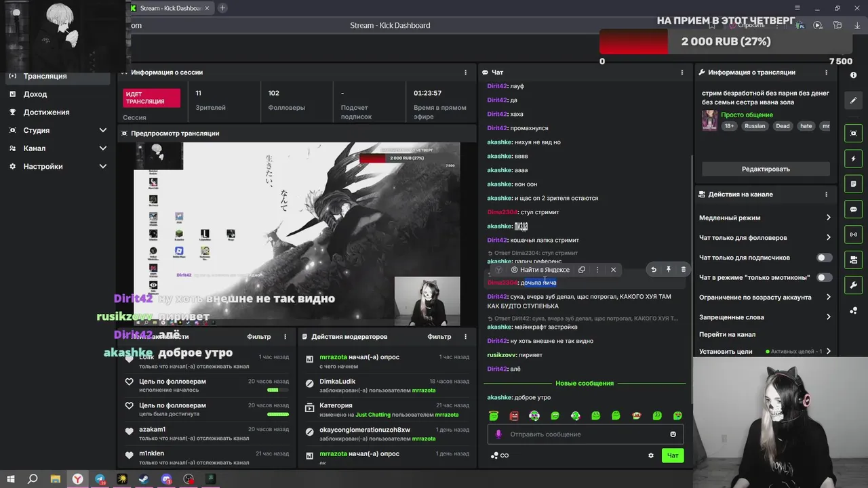This screenshot has width=868, height=488.
Task: Open moderator actions Фильтр options
Action: tap(439, 337)
